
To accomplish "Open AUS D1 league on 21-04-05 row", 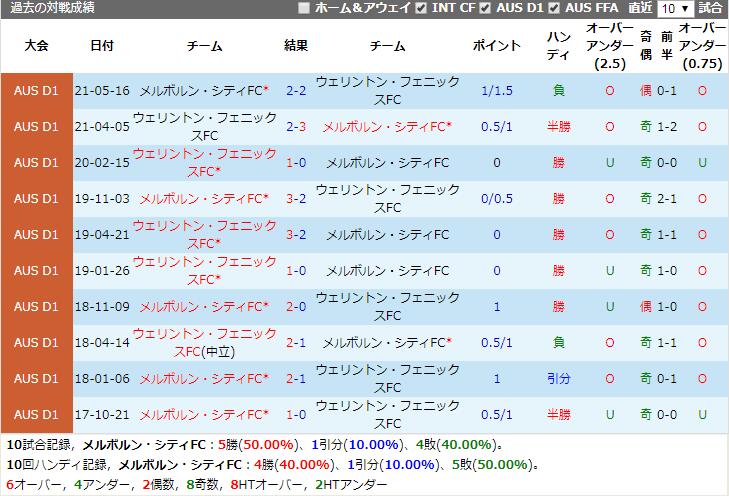I will (x=36, y=126).
